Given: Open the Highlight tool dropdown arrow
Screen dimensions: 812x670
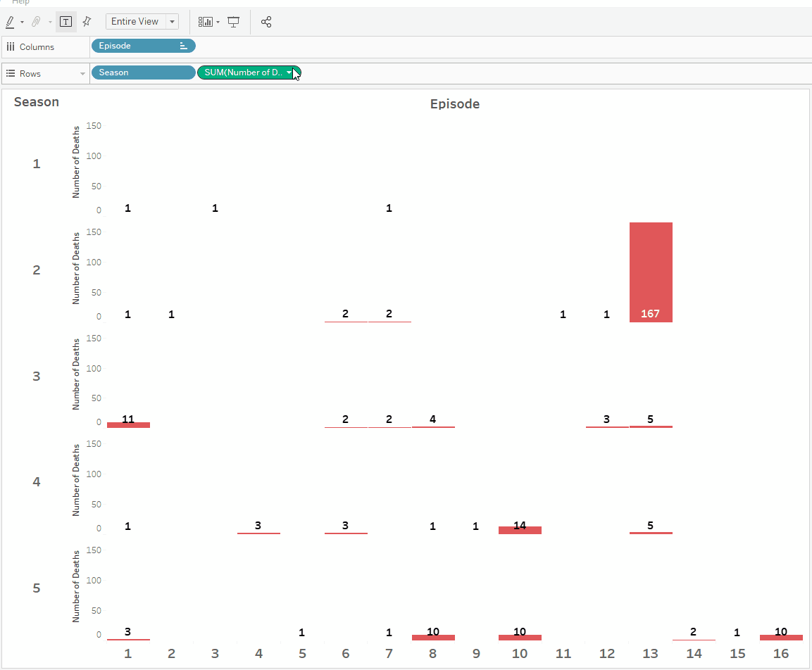Looking at the screenshot, I should tap(22, 23).
